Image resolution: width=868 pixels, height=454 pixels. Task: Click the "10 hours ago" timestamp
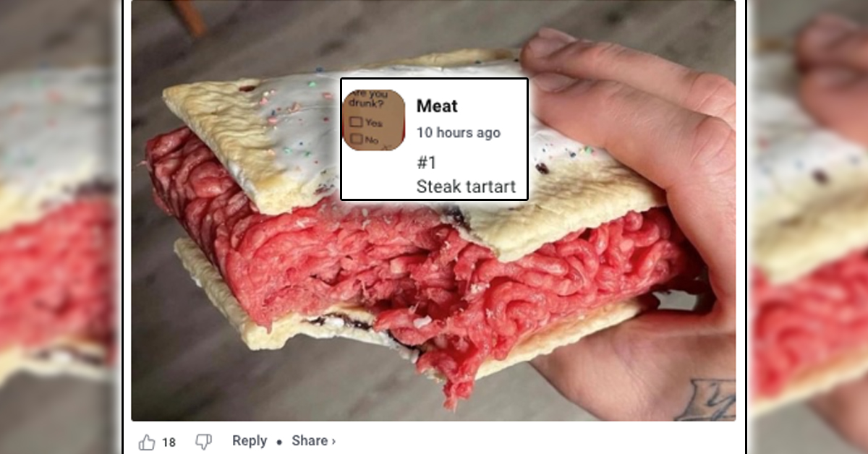(x=459, y=133)
